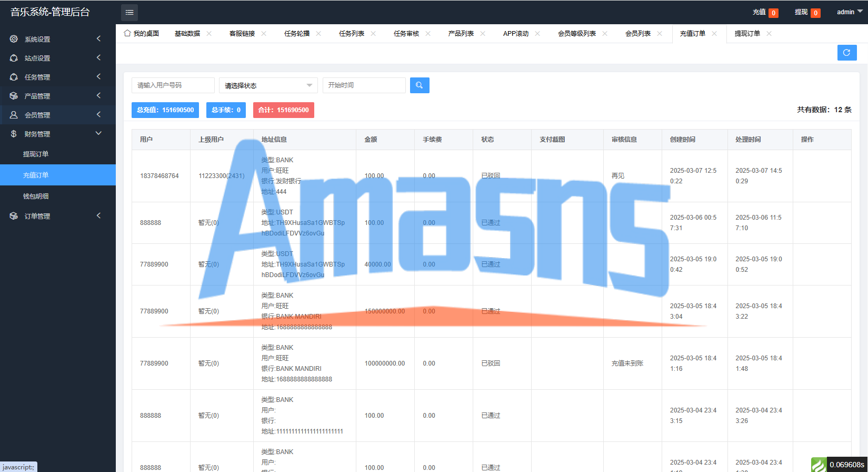Viewport: 868px width, 472px height.
Task: Click the blue refresh icon button
Action: pyautogui.click(x=847, y=53)
